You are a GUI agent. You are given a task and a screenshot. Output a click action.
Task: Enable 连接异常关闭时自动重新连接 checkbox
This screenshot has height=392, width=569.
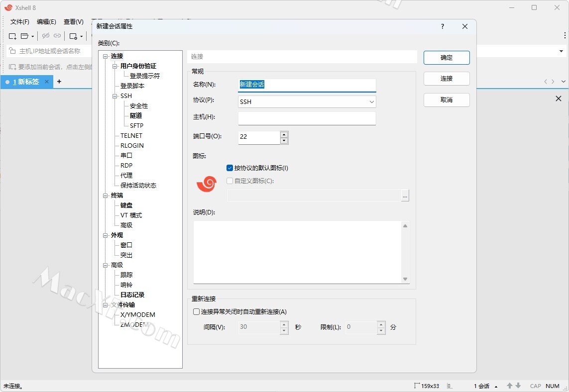tap(196, 311)
